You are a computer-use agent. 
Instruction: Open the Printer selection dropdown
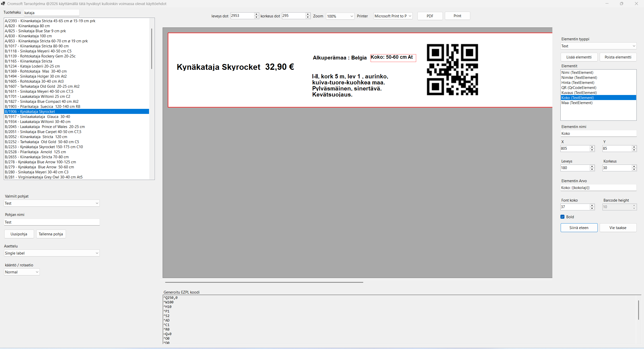(x=393, y=16)
